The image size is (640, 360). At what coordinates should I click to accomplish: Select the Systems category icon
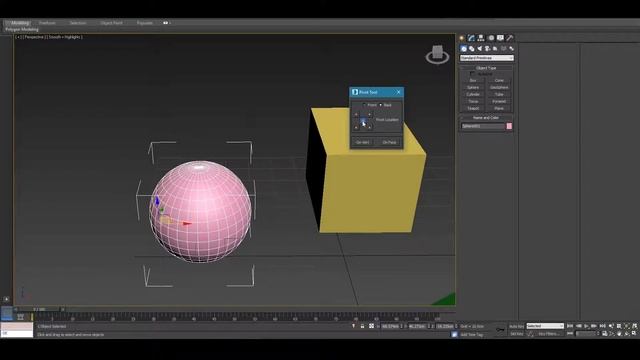coord(511,49)
